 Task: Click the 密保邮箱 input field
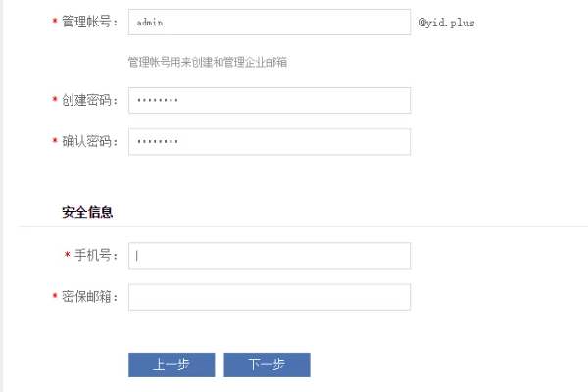269,297
